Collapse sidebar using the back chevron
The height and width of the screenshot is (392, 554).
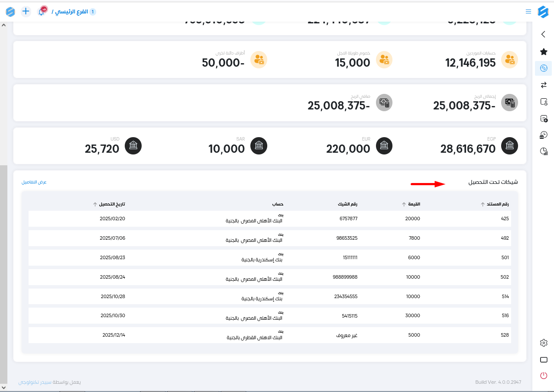(544, 34)
